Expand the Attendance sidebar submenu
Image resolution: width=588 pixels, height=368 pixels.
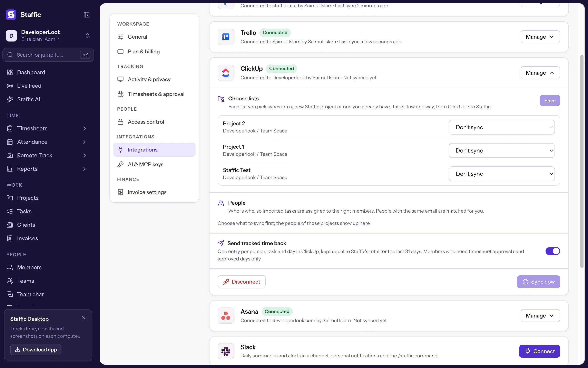pyautogui.click(x=84, y=142)
